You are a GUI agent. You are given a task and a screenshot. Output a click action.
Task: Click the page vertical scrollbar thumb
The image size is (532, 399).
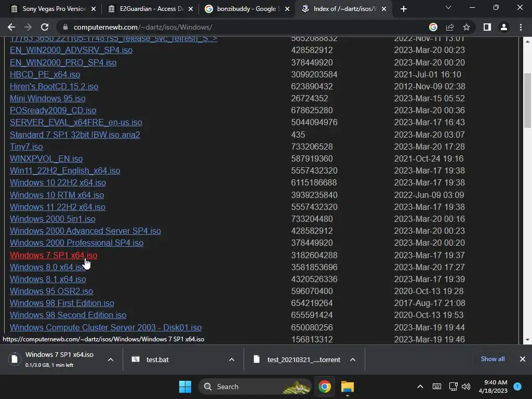(x=527, y=100)
